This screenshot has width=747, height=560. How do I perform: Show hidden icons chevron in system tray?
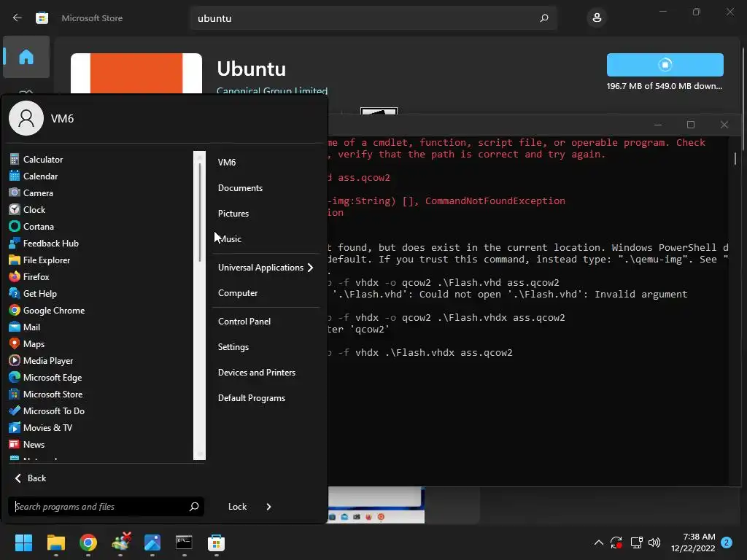pos(599,542)
